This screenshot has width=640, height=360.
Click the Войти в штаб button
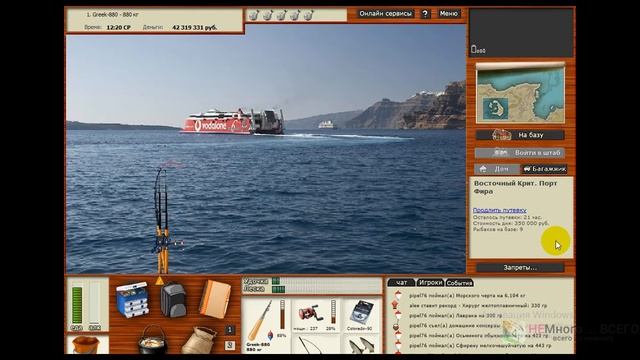[520, 153]
